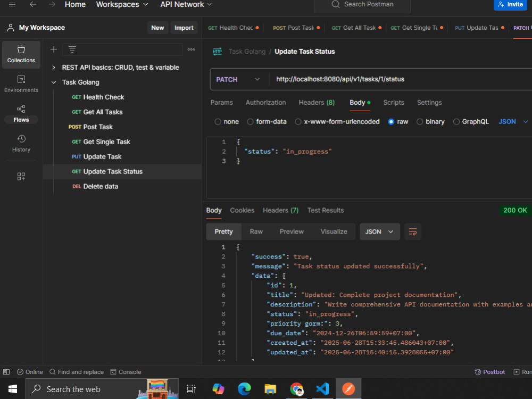This screenshot has height=399, width=532.
Task: Create a new collection with plus icon
Action: click(54, 49)
